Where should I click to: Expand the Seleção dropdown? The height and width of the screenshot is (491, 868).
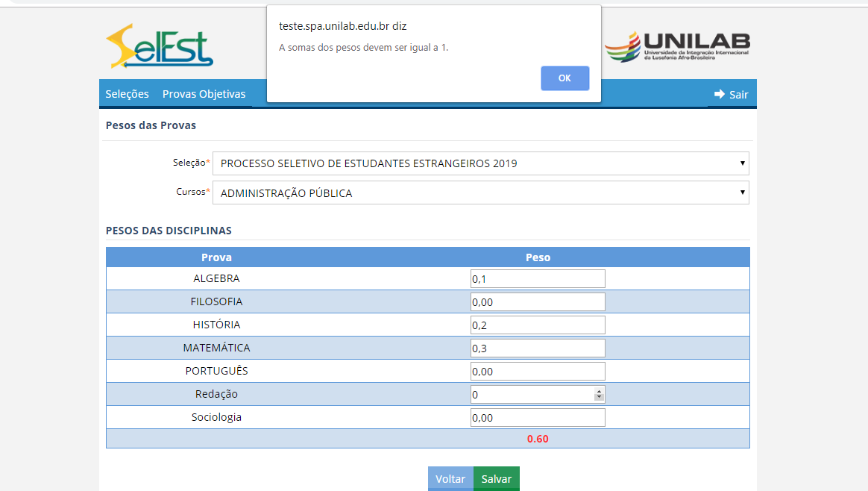(x=480, y=163)
